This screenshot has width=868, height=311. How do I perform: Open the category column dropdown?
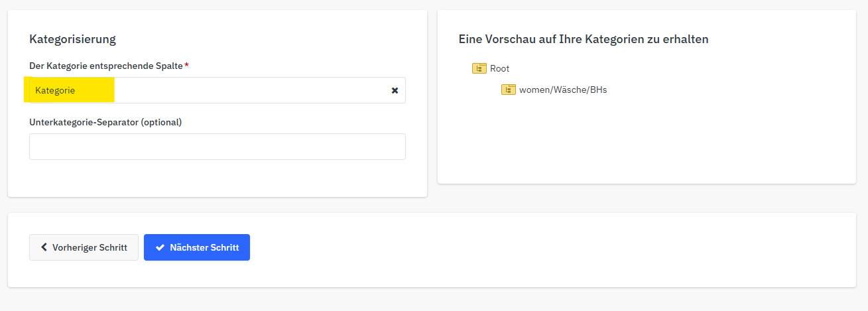[x=252, y=90]
